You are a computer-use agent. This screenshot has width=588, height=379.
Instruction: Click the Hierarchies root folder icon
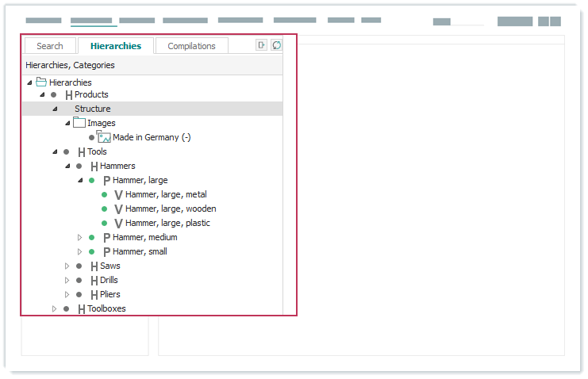[x=41, y=82]
